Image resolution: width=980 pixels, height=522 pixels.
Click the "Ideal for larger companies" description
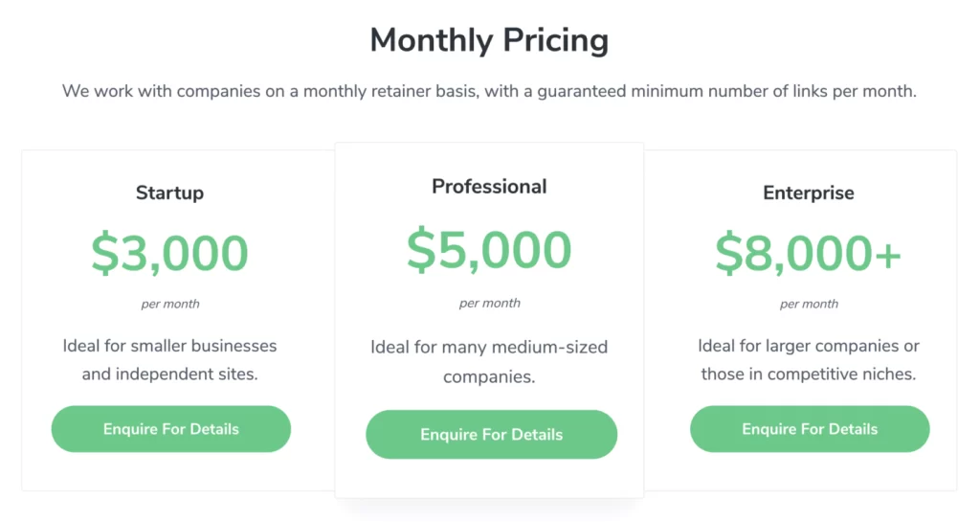tap(809, 359)
